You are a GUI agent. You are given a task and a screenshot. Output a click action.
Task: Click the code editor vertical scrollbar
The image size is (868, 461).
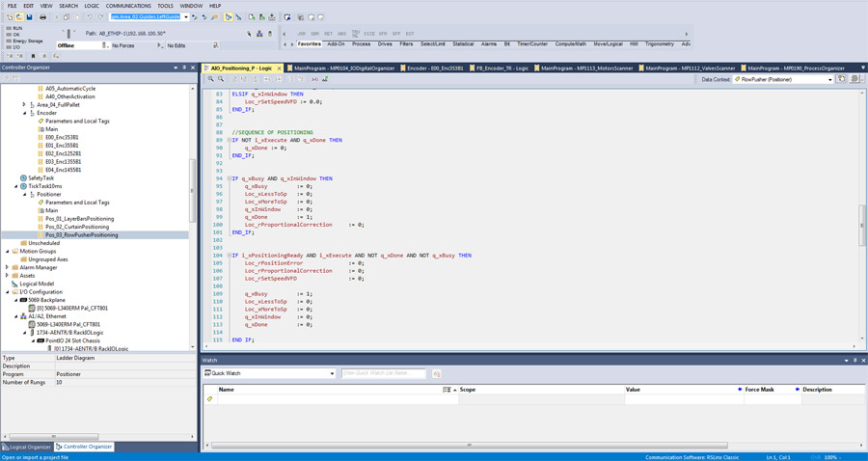tap(862, 226)
